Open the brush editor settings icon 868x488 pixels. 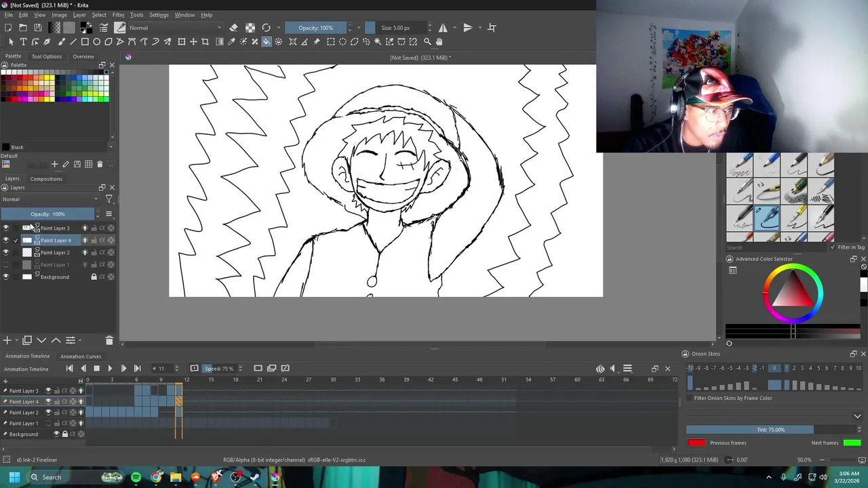pos(104,28)
